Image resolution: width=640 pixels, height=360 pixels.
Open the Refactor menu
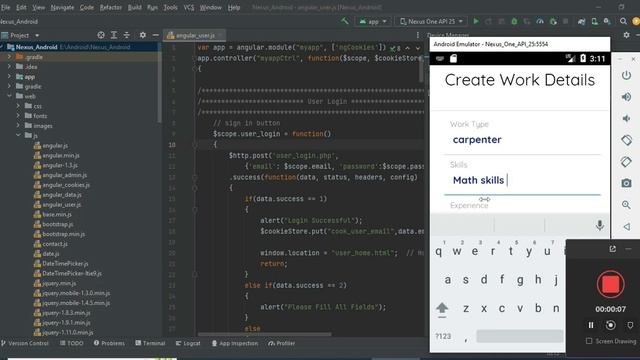tap(111, 7)
